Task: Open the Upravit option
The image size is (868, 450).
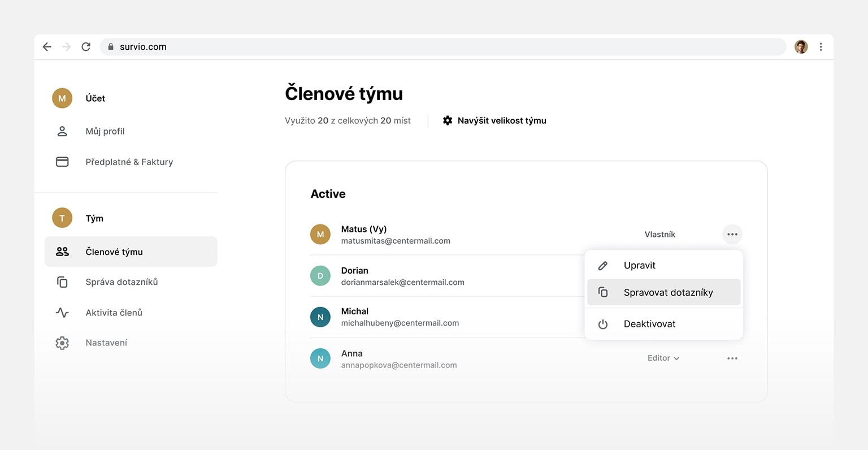Action: coord(639,265)
